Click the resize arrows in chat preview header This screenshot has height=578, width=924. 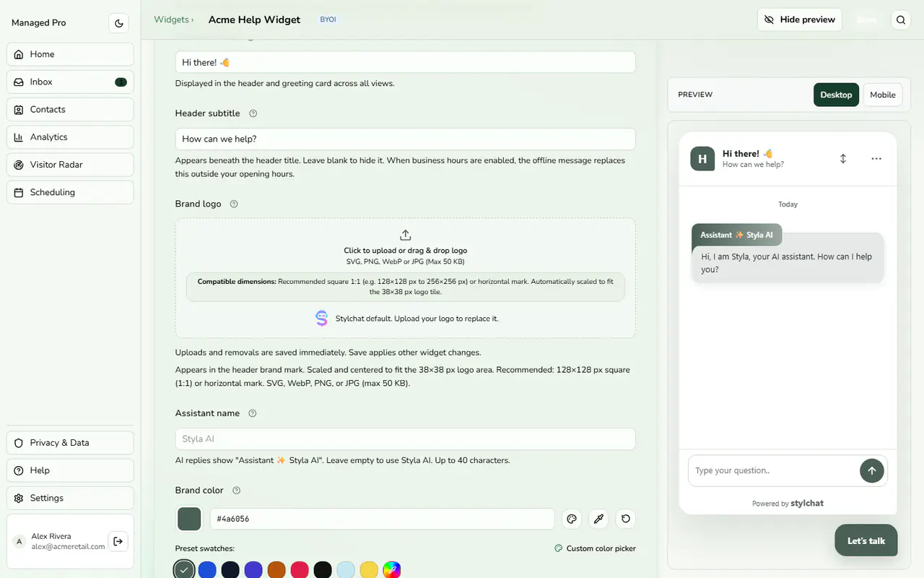842,158
